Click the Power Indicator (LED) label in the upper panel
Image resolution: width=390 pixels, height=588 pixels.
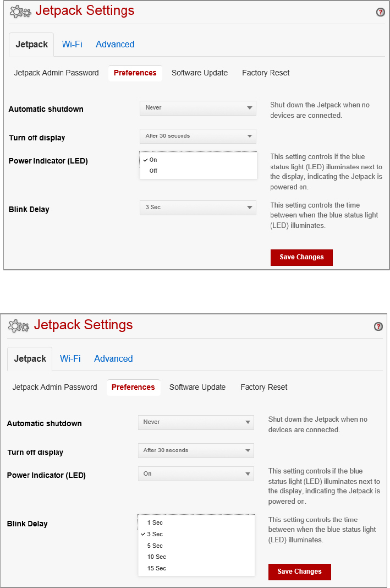coord(48,161)
